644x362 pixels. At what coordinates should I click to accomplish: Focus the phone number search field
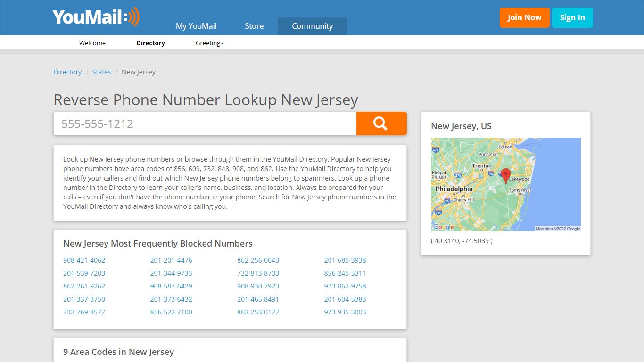pos(205,123)
